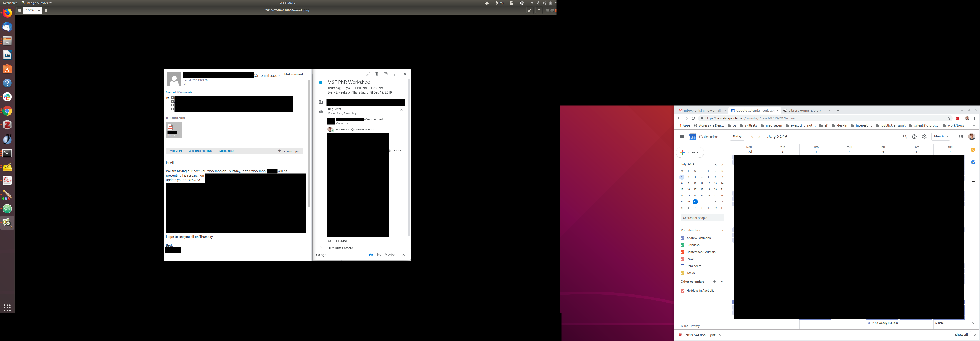Open Google Calendar settings gear

924,137
